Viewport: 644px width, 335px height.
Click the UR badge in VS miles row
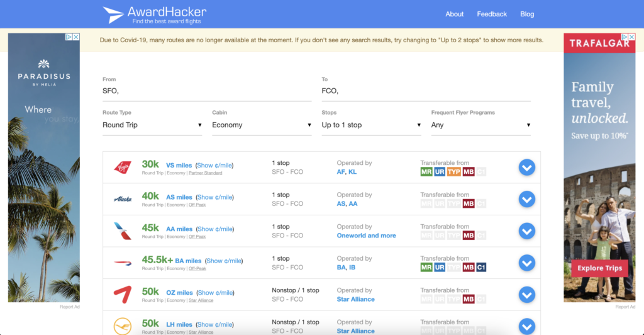coord(440,172)
